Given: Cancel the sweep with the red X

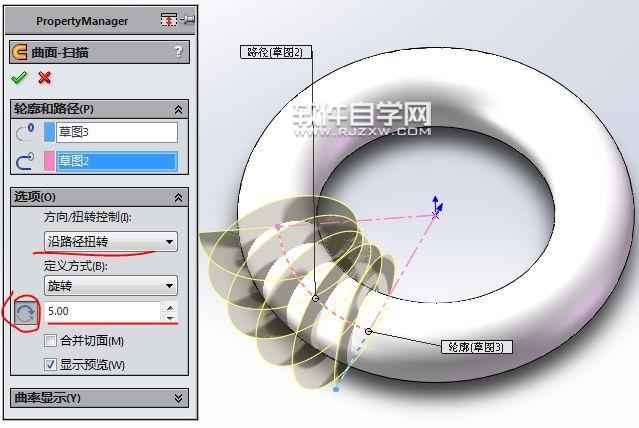Looking at the screenshot, I should coord(44,77).
